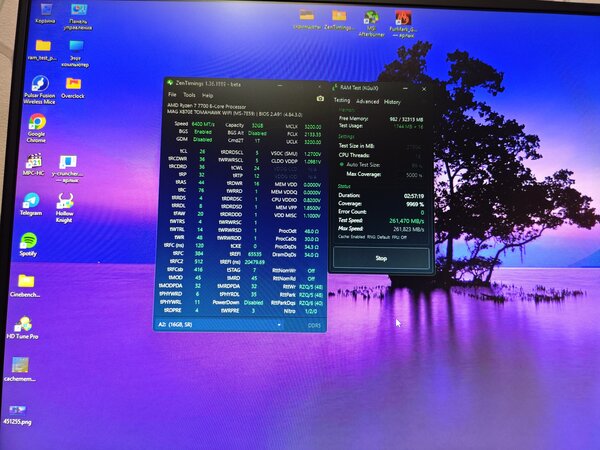The height and width of the screenshot is (450, 600).
Task: Toggle the Auto Test Size option
Action: [x=342, y=165]
